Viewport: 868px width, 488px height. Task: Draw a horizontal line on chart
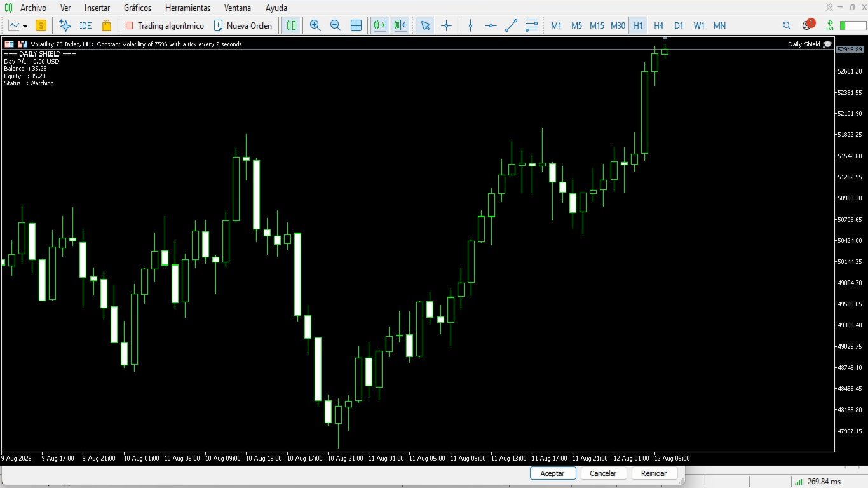pos(491,25)
